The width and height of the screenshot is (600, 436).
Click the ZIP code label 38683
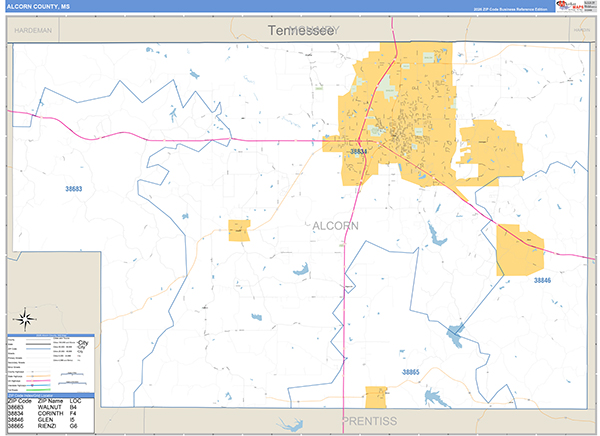pos(73,189)
